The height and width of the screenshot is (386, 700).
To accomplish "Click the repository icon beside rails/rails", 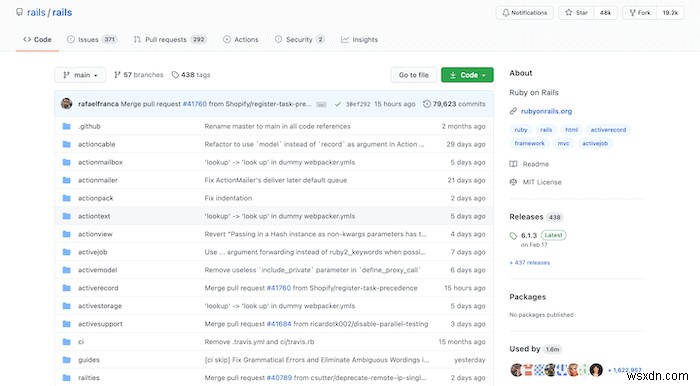I will (x=19, y=12).
